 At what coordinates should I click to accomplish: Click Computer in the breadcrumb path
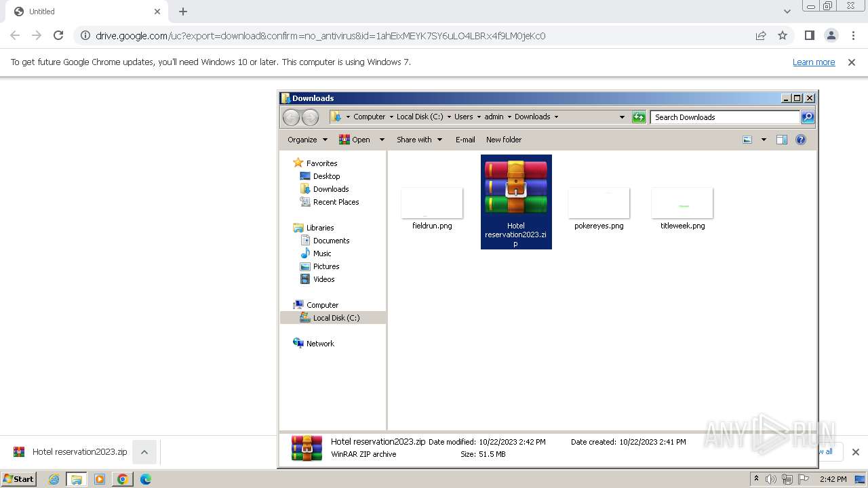pos(369,117)
